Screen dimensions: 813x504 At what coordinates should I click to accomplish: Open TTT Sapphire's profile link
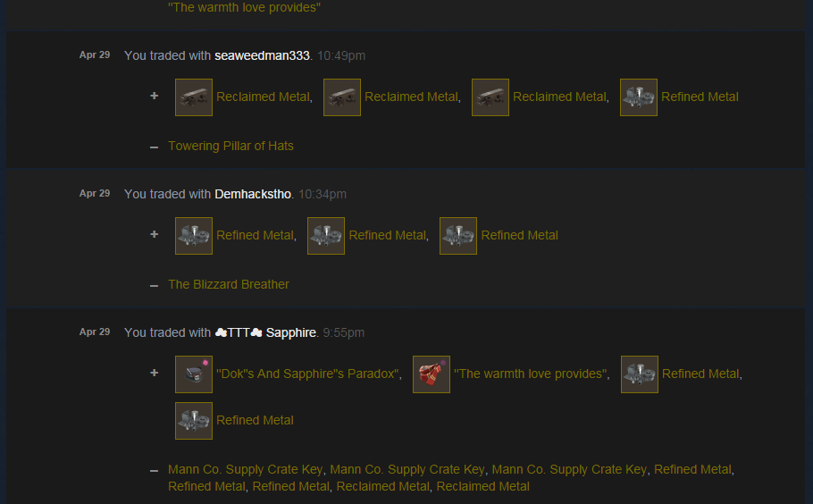coord(265,332)
